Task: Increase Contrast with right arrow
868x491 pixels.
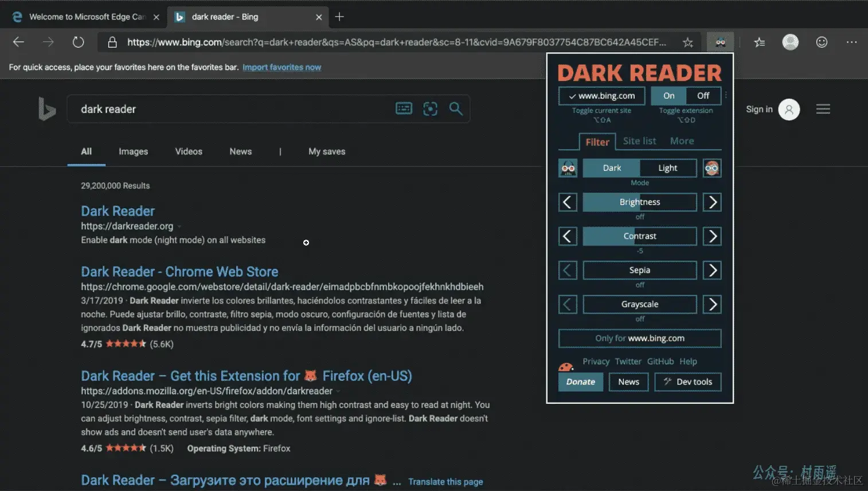Action: pos(712,236)
